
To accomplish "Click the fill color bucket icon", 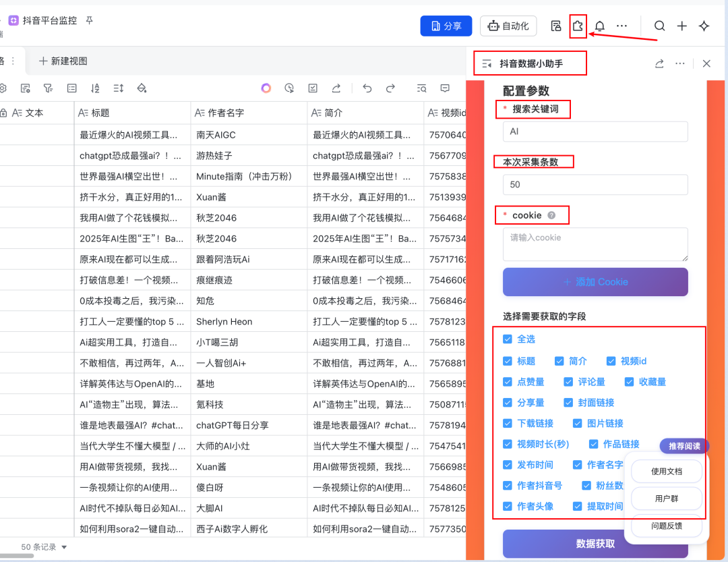I will [x=142, y=88].
